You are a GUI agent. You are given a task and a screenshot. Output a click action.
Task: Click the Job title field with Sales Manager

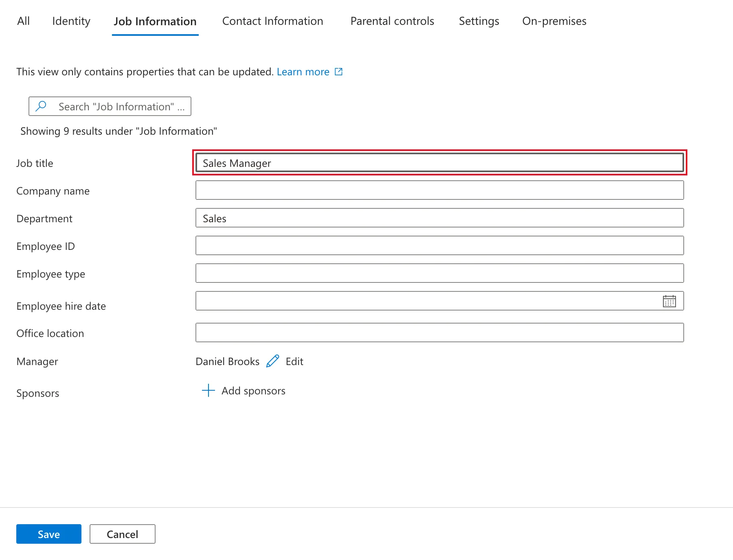[x=440, y=162]
